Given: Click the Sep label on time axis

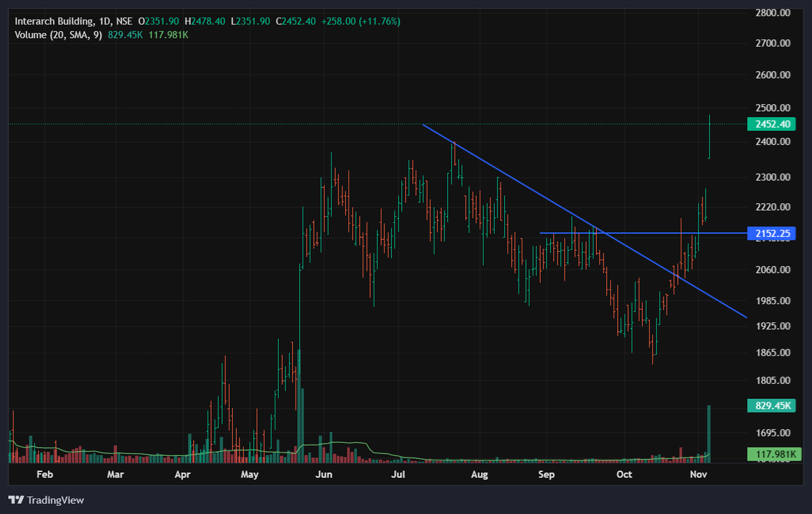Looking at the screenshot, I should [x=547, y=475].
